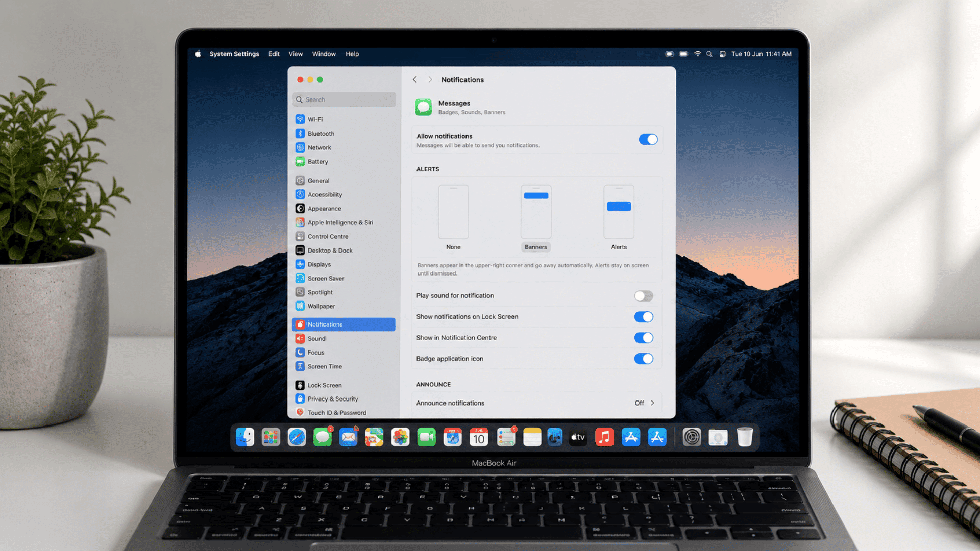Click the Messages app icon in header
980x551 pixels.
424,107
